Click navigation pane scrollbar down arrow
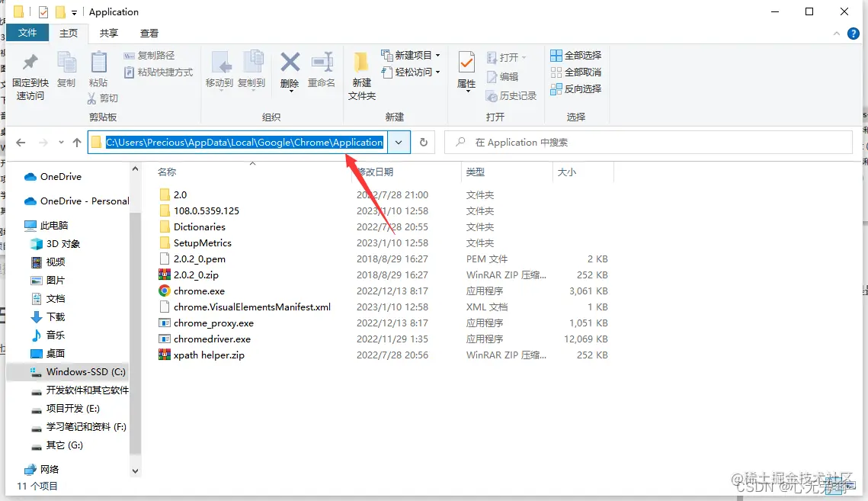The width and height of the screenshot is (868, 501). coord(135,471)
